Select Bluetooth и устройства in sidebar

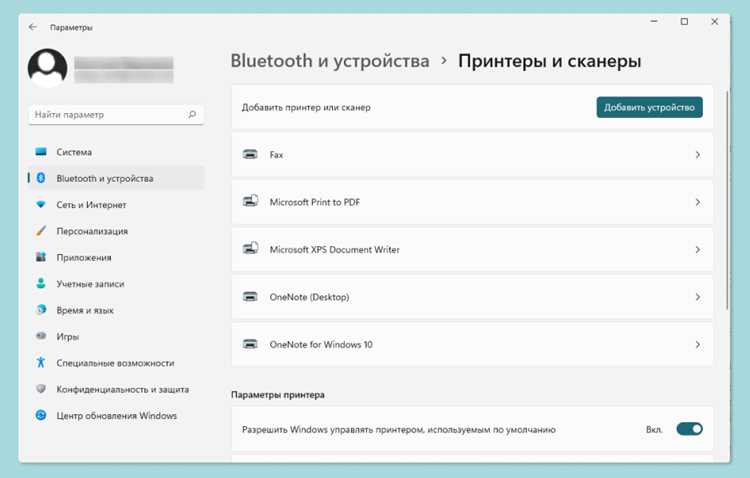point(116,178)
